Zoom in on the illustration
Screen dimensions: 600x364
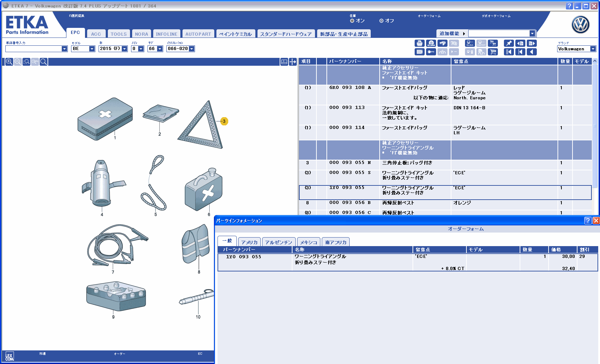tap(9, 62)
